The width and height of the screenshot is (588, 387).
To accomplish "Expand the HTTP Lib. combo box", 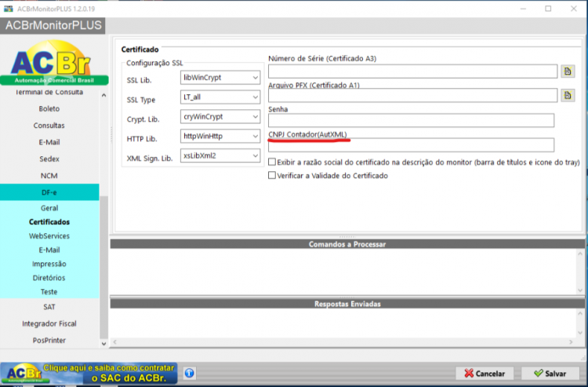I will coord(220,137).
